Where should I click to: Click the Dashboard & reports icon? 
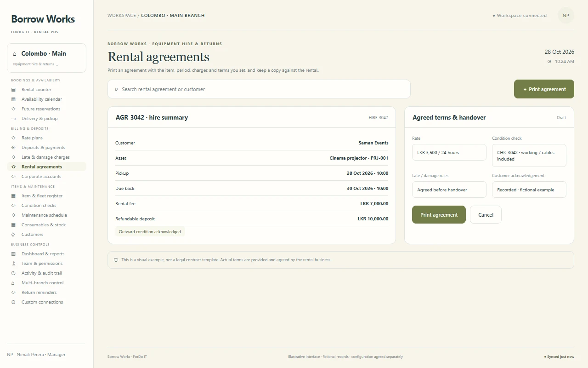tap(13, 254)
